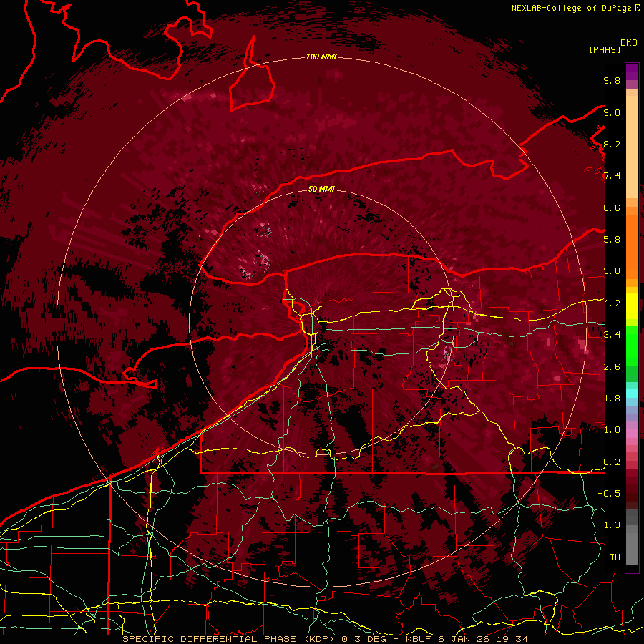Pick the cyan segment of color scale
This screenshot has height=644, width=644.
(632, 393)
